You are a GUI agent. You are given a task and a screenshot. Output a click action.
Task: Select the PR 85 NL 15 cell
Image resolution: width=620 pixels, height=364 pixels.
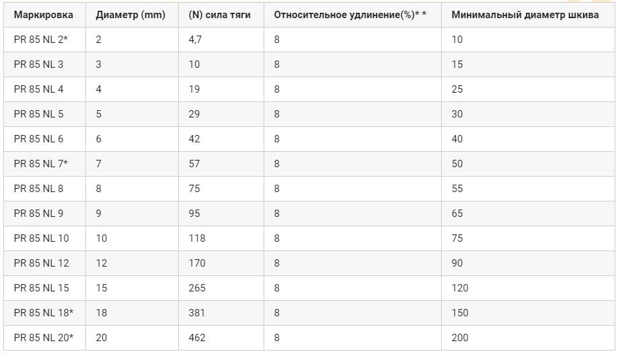(44, 288)
